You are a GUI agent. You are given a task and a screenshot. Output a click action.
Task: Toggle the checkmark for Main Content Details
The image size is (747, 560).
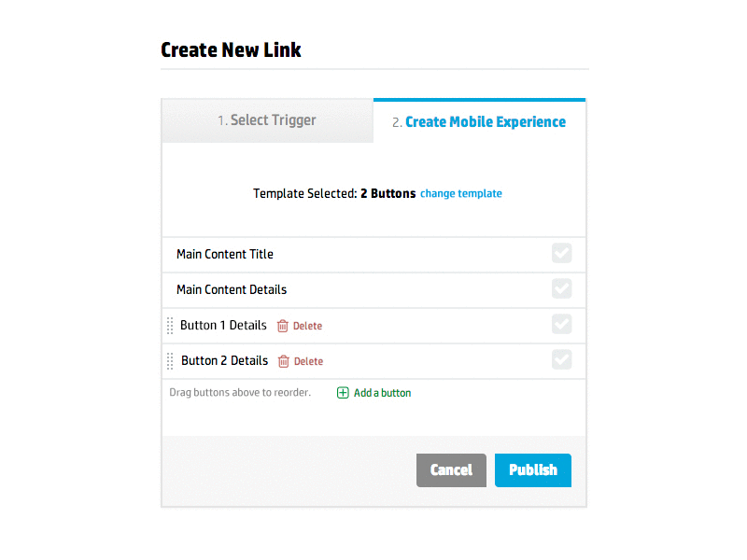[561, 289]
